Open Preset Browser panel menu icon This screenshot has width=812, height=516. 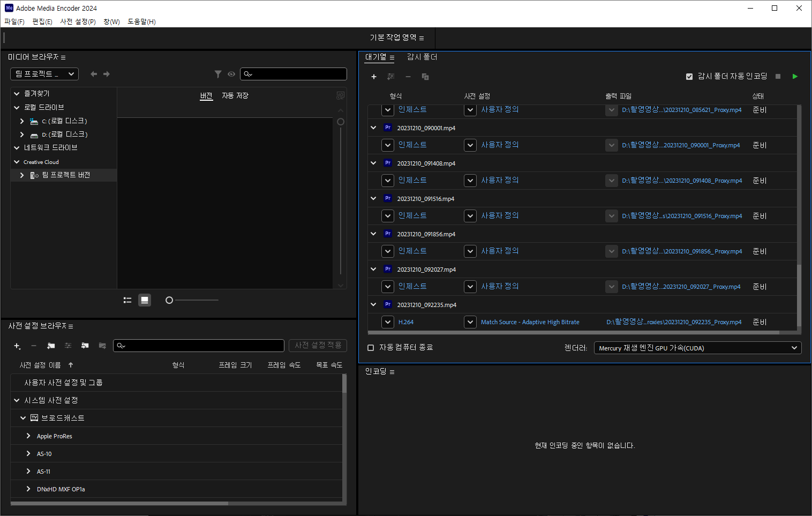click(71, 326)
